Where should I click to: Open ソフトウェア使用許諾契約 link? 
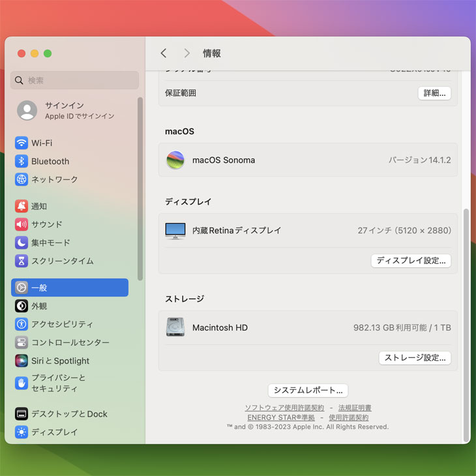pyautogui.click(x=284, y=408)
